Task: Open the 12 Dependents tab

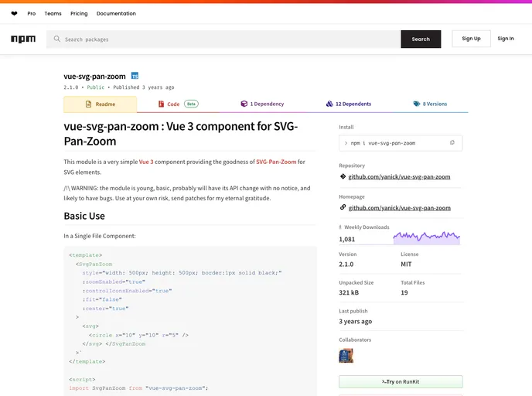Action: (x=349, y=104)
